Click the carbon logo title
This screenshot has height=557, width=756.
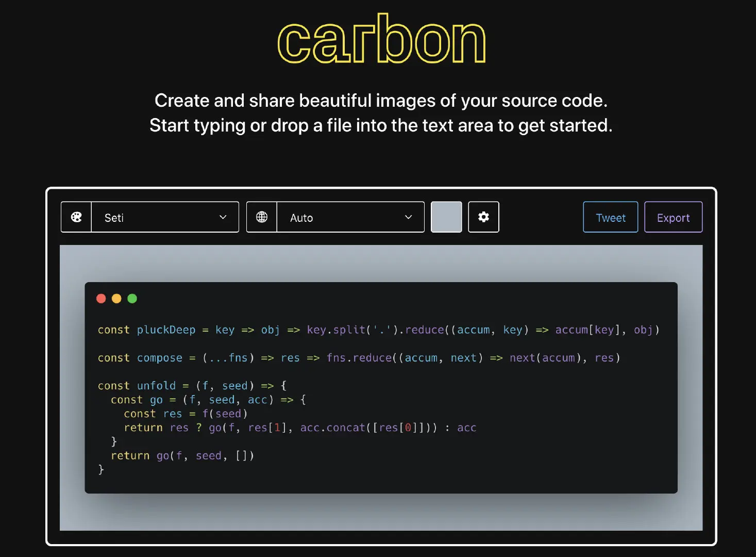pos(382,39)
